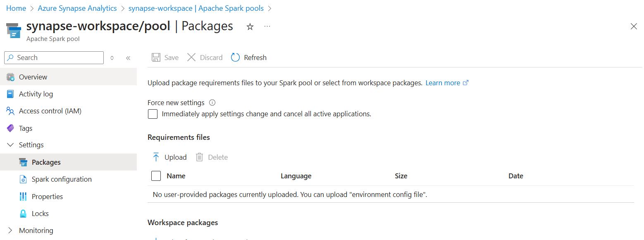Click the Locks sidebar icon
The height and width of the screenshot is (240, 644).
(24, 213)
